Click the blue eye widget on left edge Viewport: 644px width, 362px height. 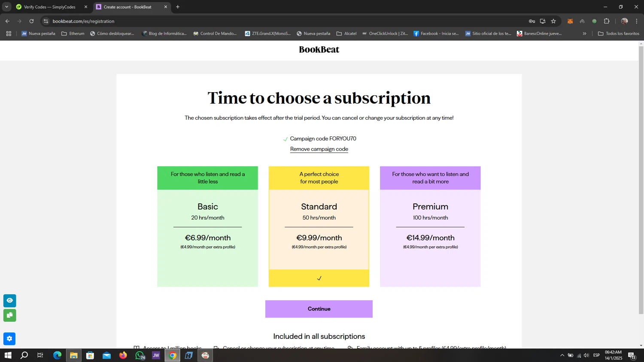coord(10,301)
